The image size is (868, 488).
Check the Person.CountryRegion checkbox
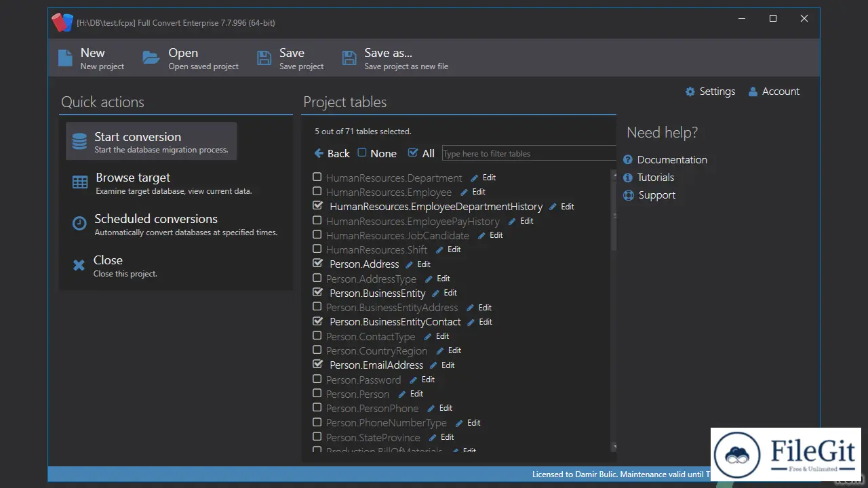[x=317, y=350]
